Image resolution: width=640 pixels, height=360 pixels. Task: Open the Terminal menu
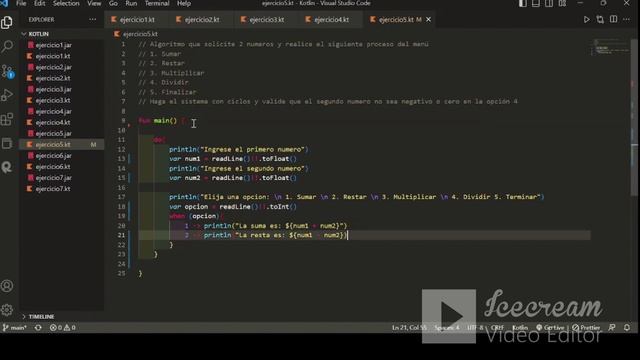(x=157, y=3)
